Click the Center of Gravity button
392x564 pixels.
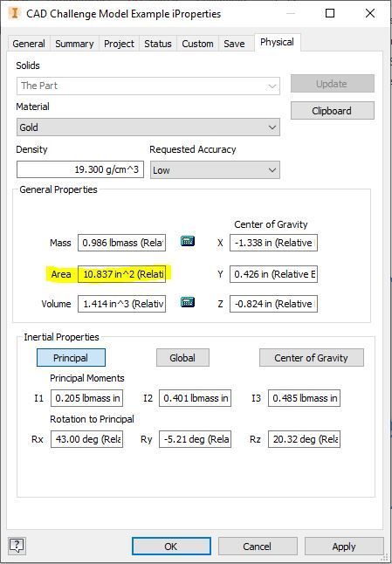pyautogui.click(x=312, y=358)
